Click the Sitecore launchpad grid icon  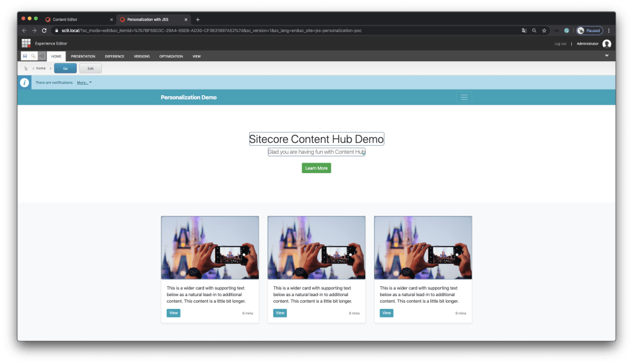point(26,43)
